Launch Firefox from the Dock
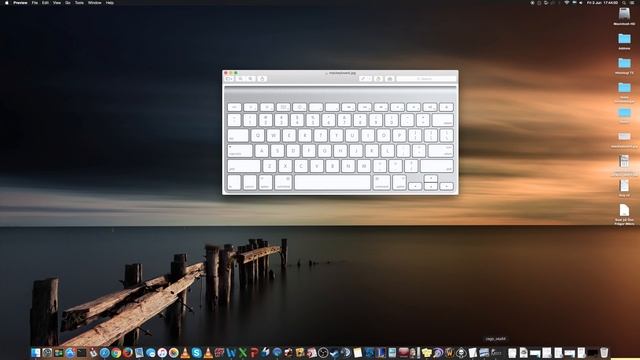Screen dimensions: 640x360 coord(127,352)
